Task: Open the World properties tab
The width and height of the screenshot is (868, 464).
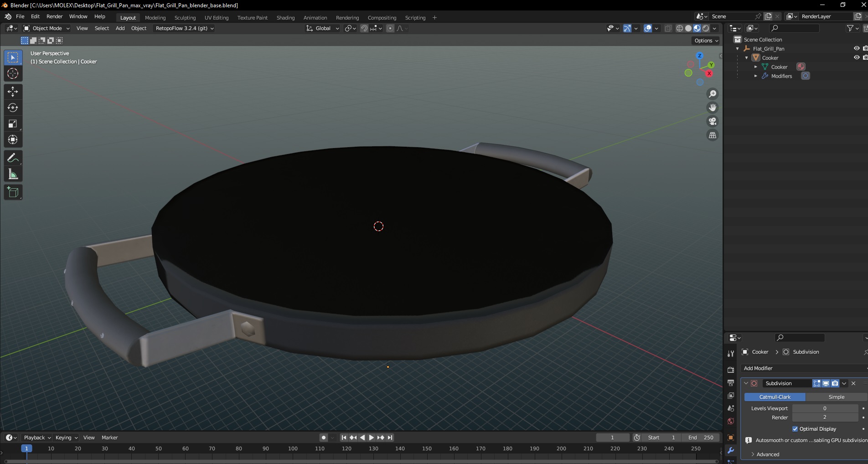Action: coord(731,421)
